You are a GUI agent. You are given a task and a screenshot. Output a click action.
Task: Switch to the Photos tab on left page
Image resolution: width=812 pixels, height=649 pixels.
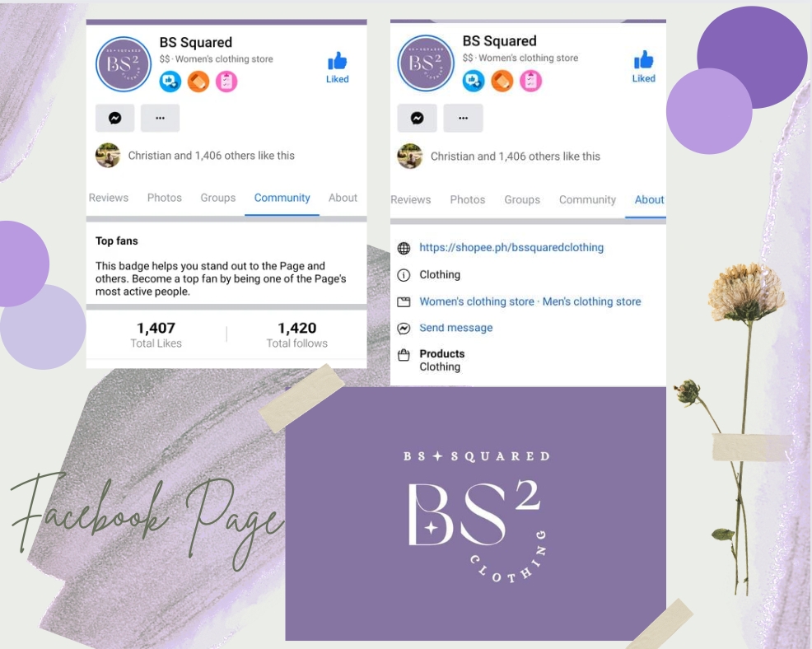point(164,198)
